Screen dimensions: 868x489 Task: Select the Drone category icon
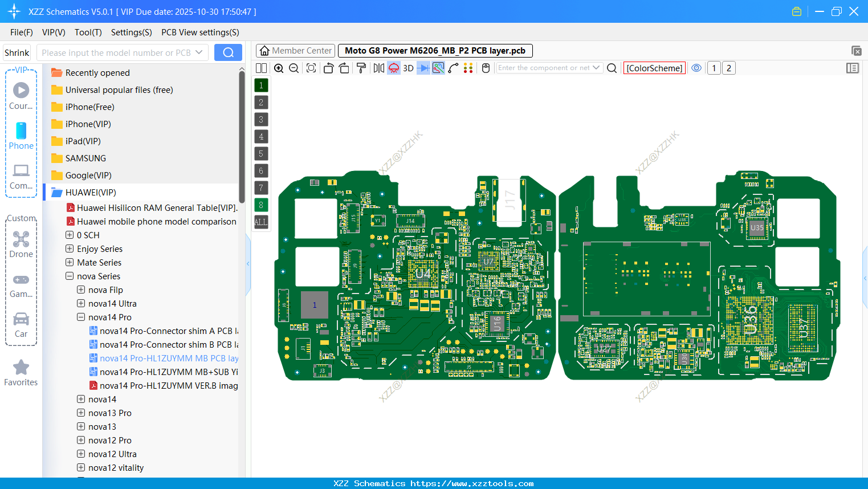pyautogui.click(x=21, y=244)
